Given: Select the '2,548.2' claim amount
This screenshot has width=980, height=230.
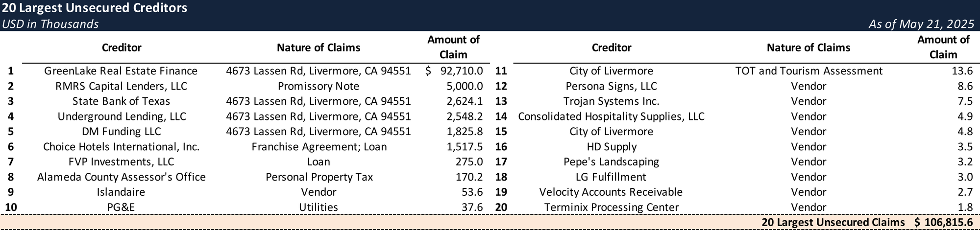Looking at the screenshot, I should tap(465, 116).
